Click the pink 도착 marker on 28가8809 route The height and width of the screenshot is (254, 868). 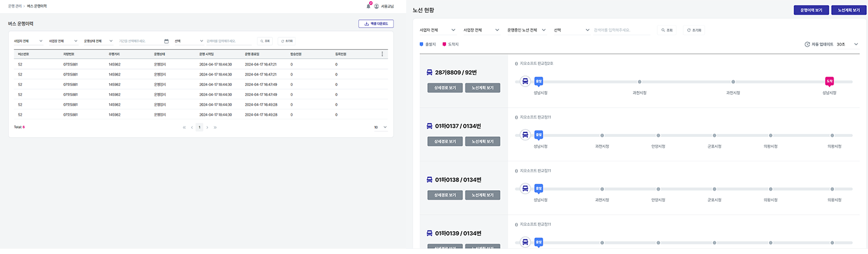pos(829,81)
